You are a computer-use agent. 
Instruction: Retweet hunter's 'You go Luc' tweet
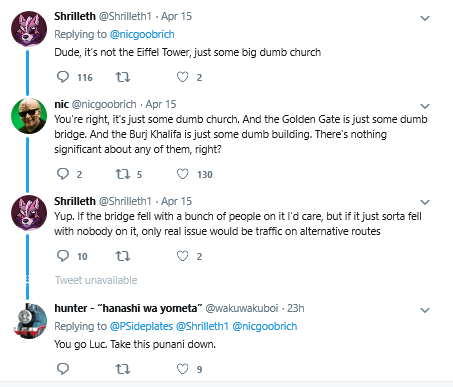[x=123, y=369]
